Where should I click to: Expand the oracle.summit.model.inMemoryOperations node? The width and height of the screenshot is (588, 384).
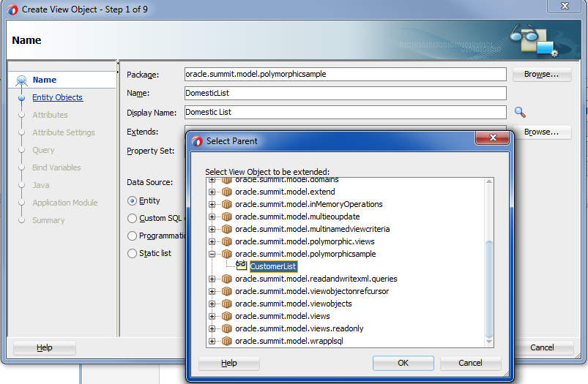tap(212, 204)
